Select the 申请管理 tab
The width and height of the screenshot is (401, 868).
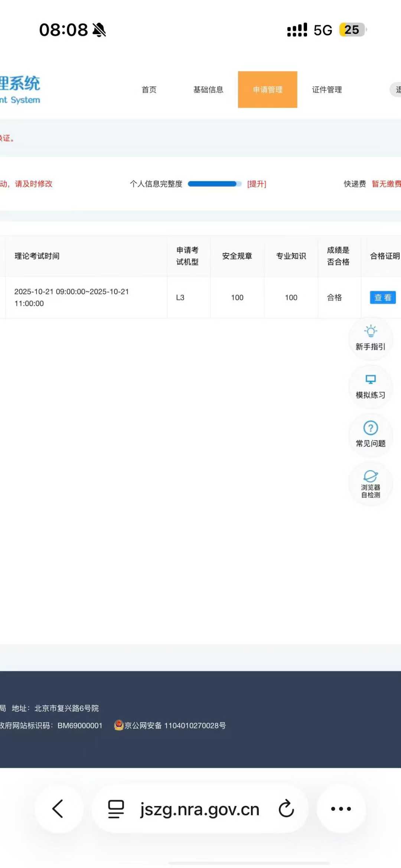coord(267,89)
